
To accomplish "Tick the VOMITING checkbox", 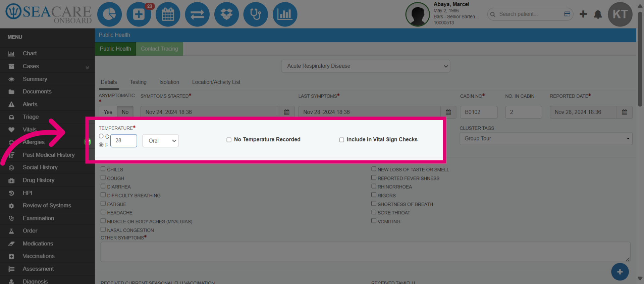I will pyautogui.click(x=374, y=221).
